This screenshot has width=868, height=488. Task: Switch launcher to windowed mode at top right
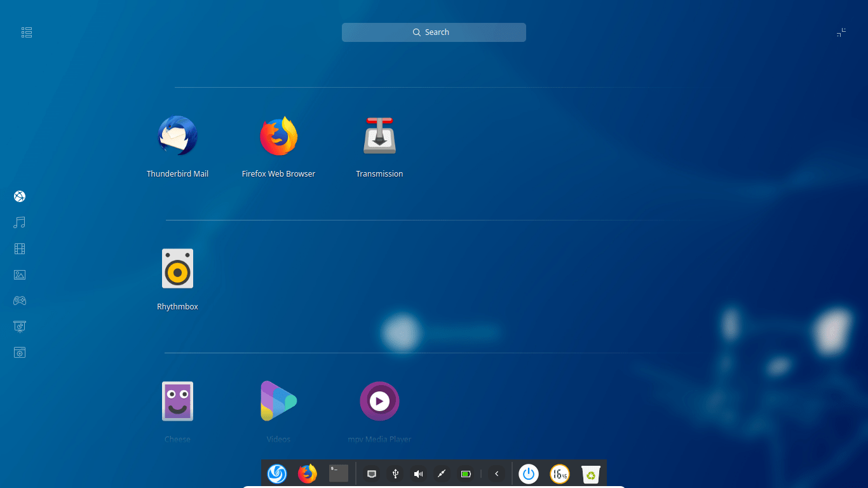841,32
